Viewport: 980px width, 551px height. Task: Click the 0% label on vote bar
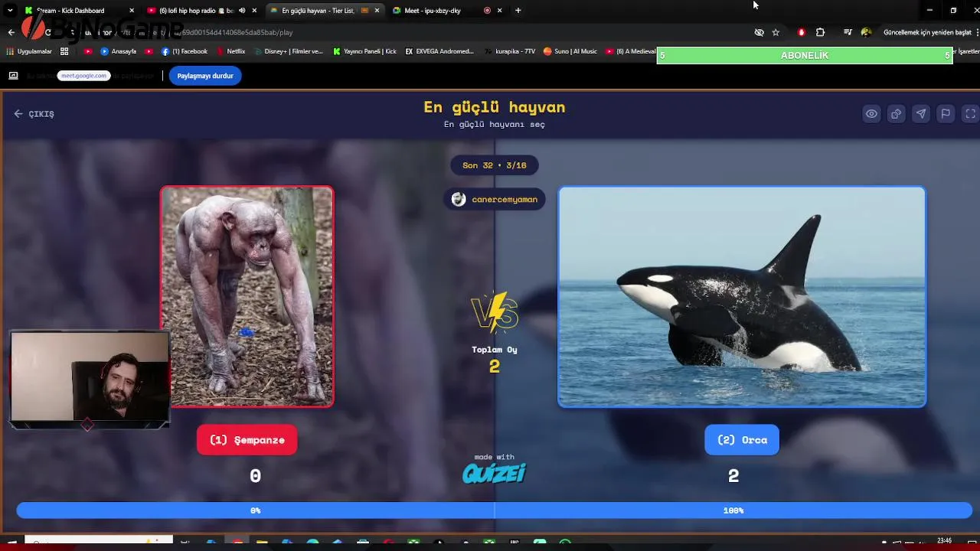pyautogui.click(x=256, y=510)
